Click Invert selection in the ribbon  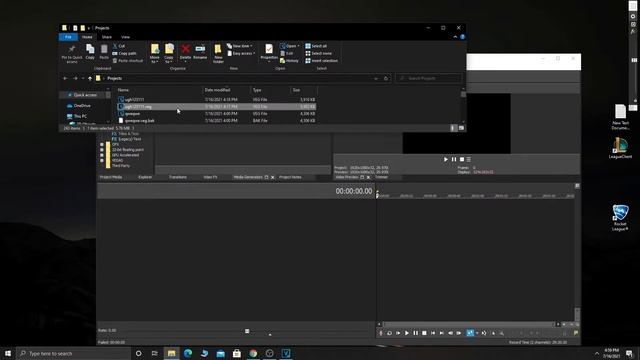pyautogui.click(x=322, y=61)
